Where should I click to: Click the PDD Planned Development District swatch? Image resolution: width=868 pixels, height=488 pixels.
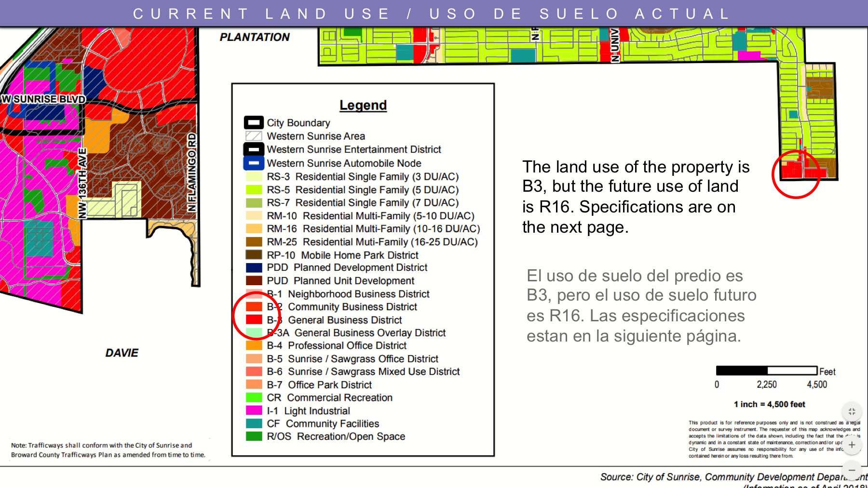click(x=254, y=267)
